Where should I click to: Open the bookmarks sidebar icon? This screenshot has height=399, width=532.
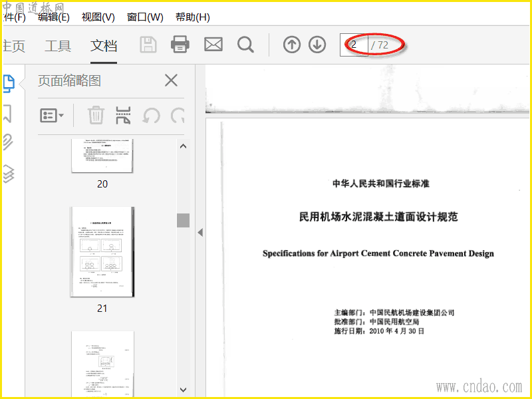click(7, 113)
